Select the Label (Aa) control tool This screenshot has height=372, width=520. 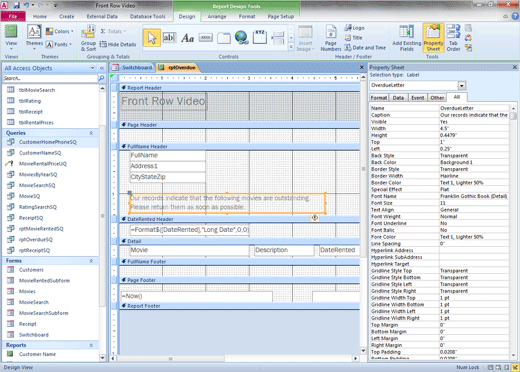click(x=187, y=38)
